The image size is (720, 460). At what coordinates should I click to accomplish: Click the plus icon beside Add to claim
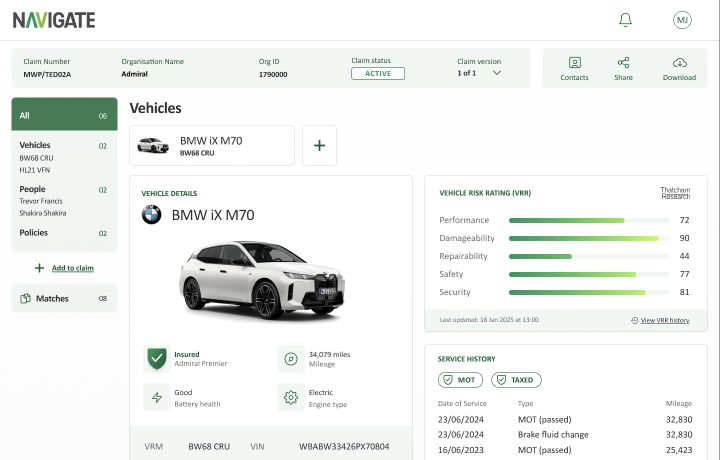pos(39,268)
